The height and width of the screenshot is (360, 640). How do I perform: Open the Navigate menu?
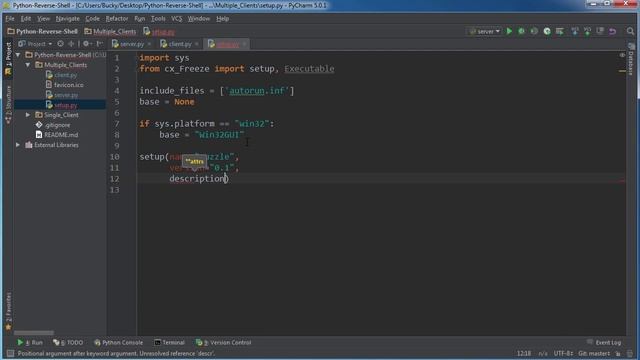pyautogui.click(x=68, y=19)
